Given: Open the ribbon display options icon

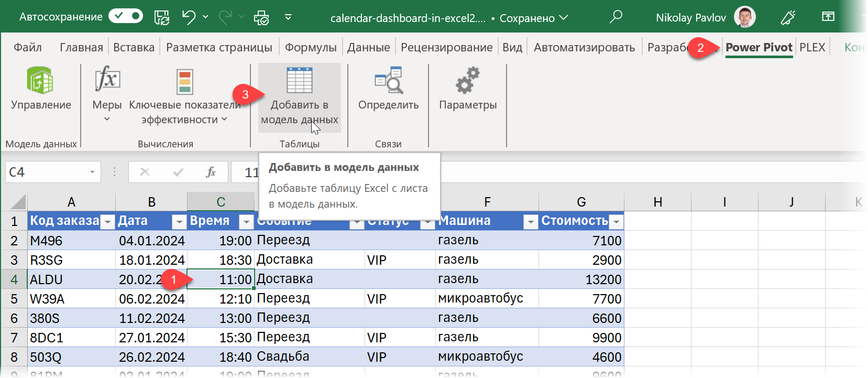Looking at the screenshot, I should pos(828,17).
